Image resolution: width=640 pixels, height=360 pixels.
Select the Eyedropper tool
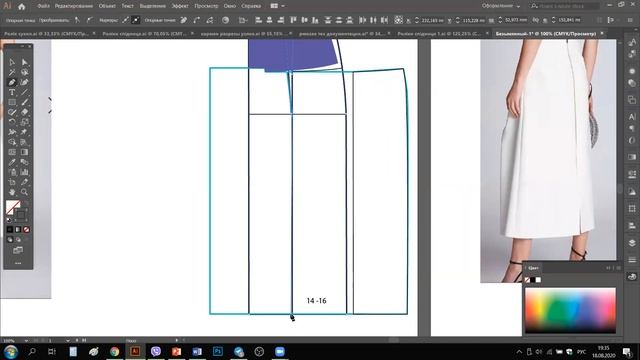12,162
